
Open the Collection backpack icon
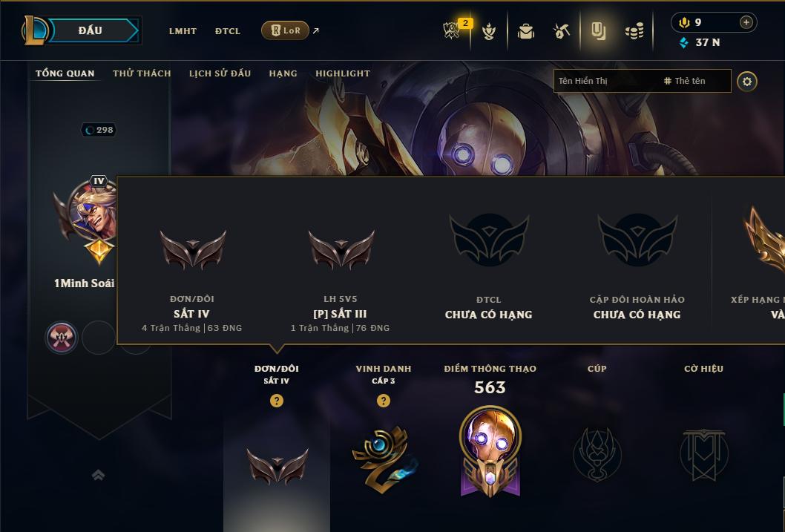click(x=525, y=32)
